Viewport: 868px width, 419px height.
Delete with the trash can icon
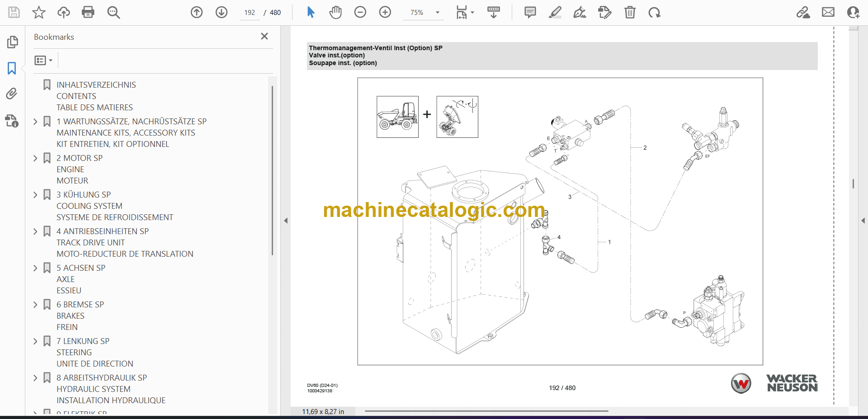click(630, 12)
